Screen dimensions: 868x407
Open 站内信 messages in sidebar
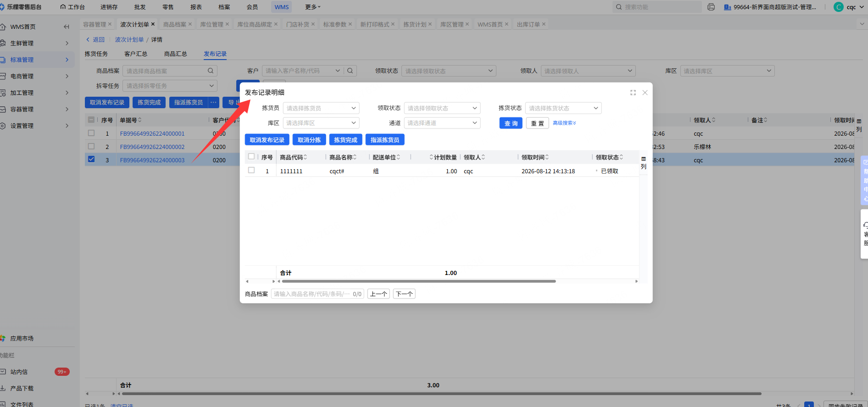19,372
